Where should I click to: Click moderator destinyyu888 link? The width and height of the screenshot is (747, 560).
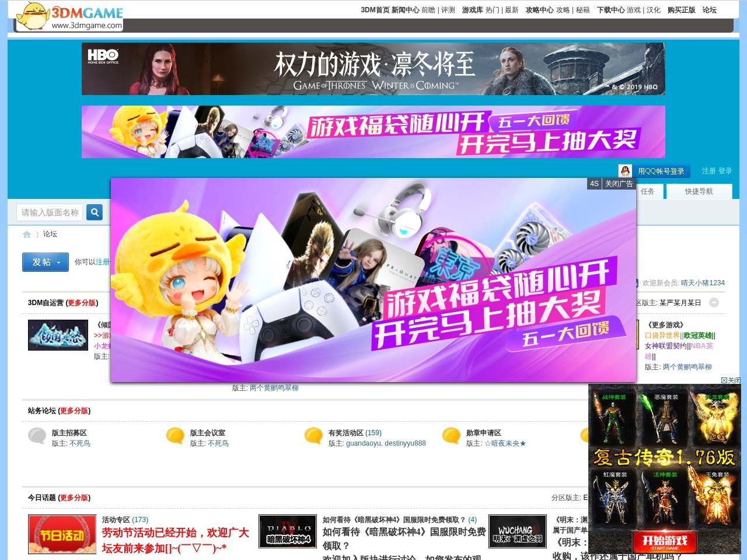click(x=406, y=443)
